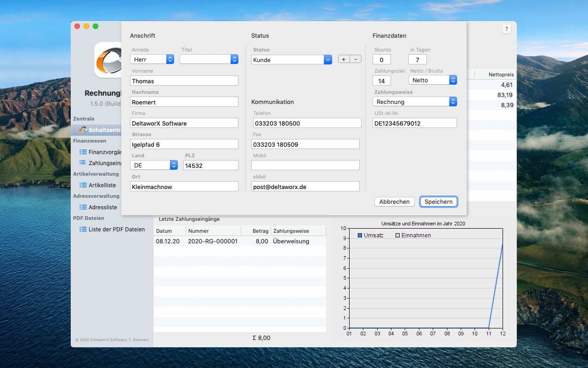
Task: Click the minus button beside Status
Action: click(x=356, y=59)
